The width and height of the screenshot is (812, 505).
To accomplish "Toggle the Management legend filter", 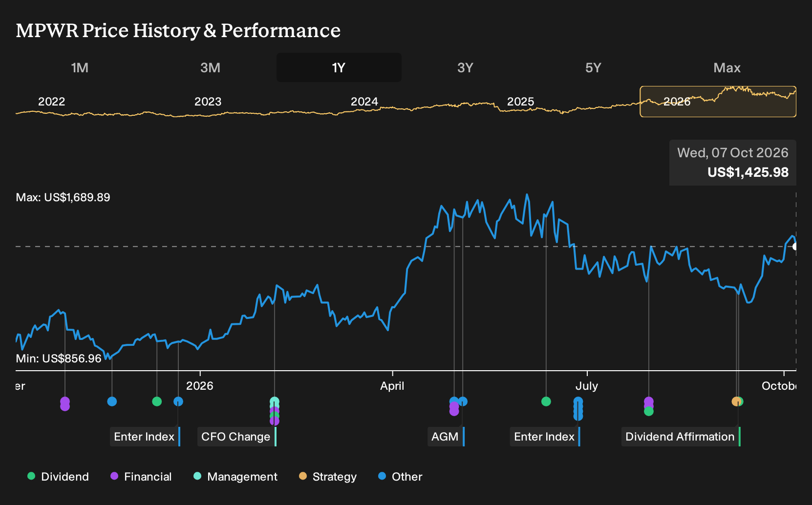I will click(x=235, y=477).
